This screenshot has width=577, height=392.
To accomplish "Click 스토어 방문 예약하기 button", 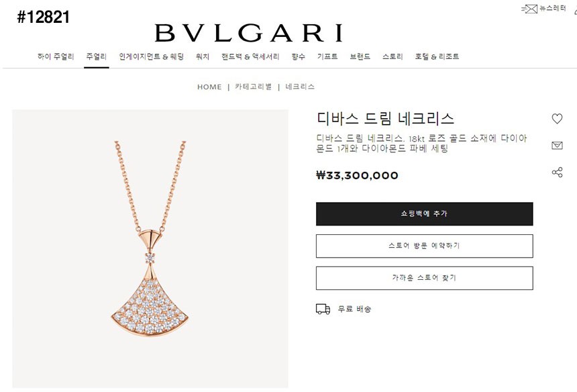I will tap(424, 246).
